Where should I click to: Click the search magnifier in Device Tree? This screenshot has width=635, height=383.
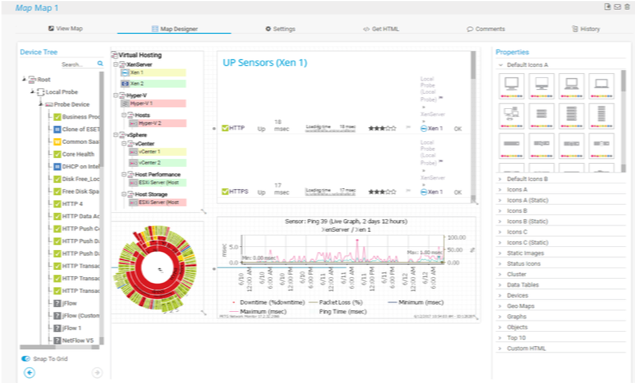[x=100, y=64]
